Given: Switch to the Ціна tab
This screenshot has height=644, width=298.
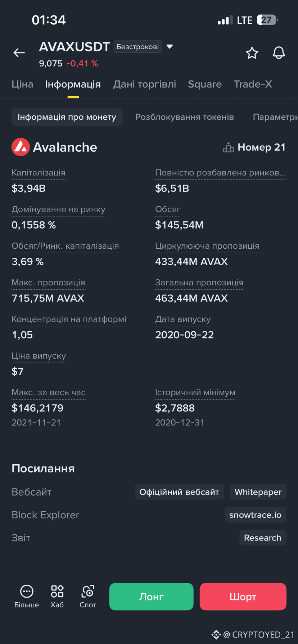Looking at the screenshot, I should tap(22, 84).
